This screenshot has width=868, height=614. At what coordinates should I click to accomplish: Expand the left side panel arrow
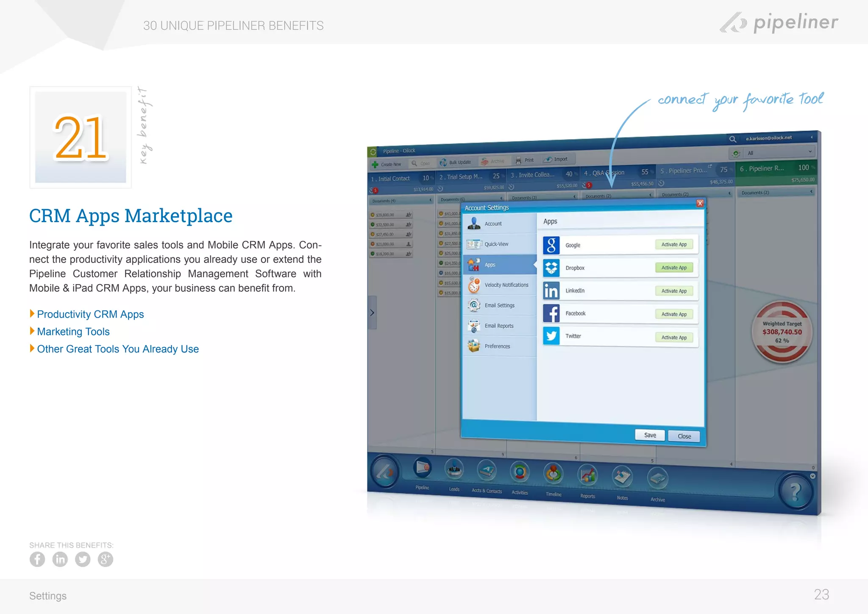372,313
